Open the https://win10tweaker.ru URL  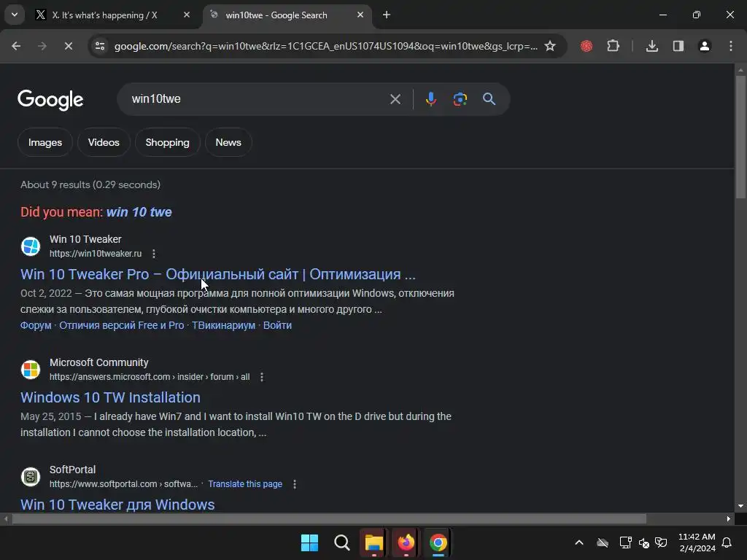click(96, 254)
